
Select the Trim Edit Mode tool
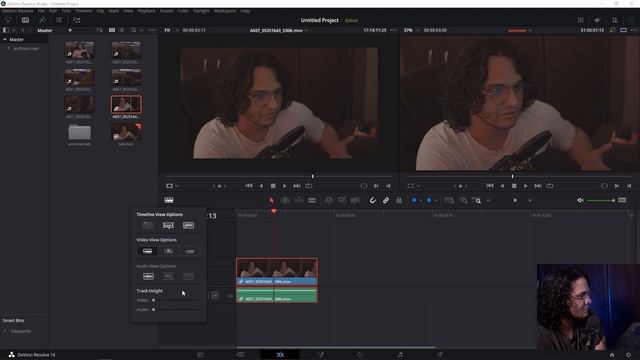[285, 200]
